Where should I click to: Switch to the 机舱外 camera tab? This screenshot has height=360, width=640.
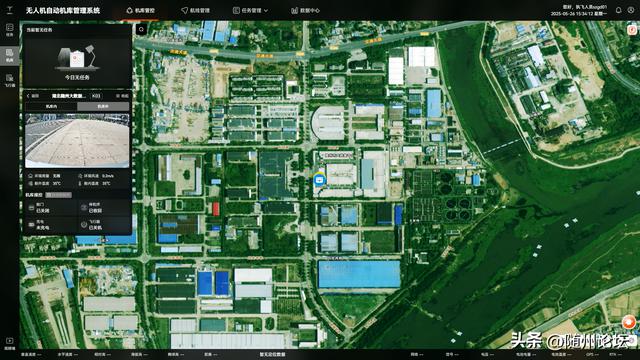click(x=103, y=107)
